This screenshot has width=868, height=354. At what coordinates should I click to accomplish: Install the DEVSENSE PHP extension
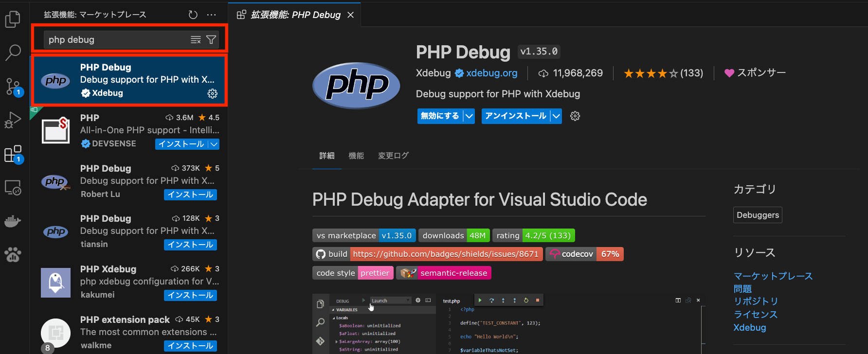click(x=181, y=144)
